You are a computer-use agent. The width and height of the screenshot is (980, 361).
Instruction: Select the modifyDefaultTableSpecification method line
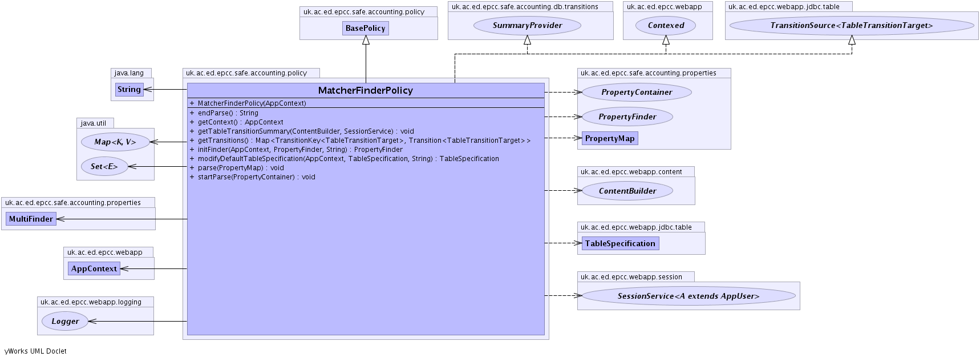[348, 159]
